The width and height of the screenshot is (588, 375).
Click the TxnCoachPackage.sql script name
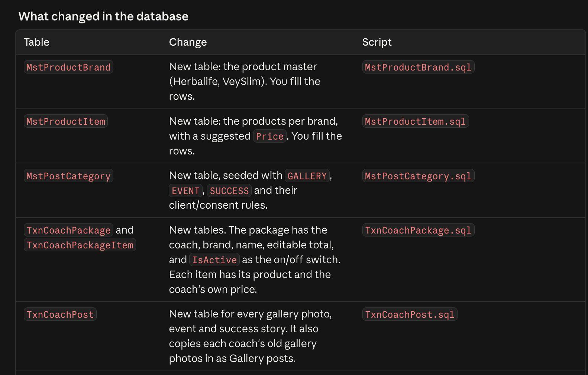(x=418, y=230)
